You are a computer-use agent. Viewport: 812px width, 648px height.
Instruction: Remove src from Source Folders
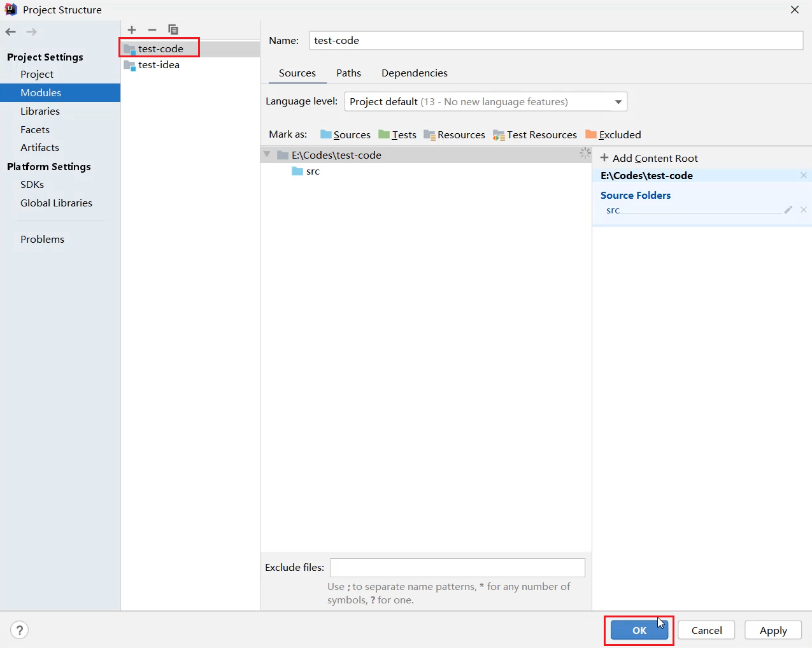(x=803, y=210)
